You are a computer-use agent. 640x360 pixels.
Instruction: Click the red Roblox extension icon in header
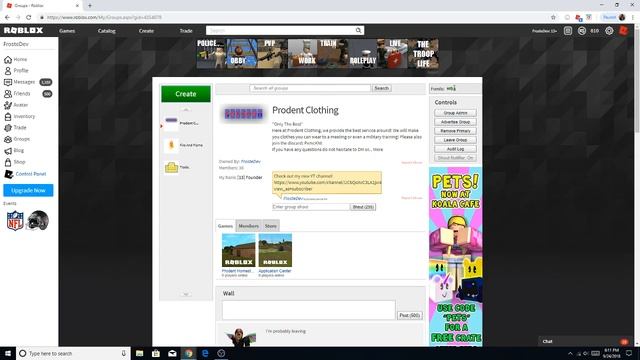click(x=623, y=30)
